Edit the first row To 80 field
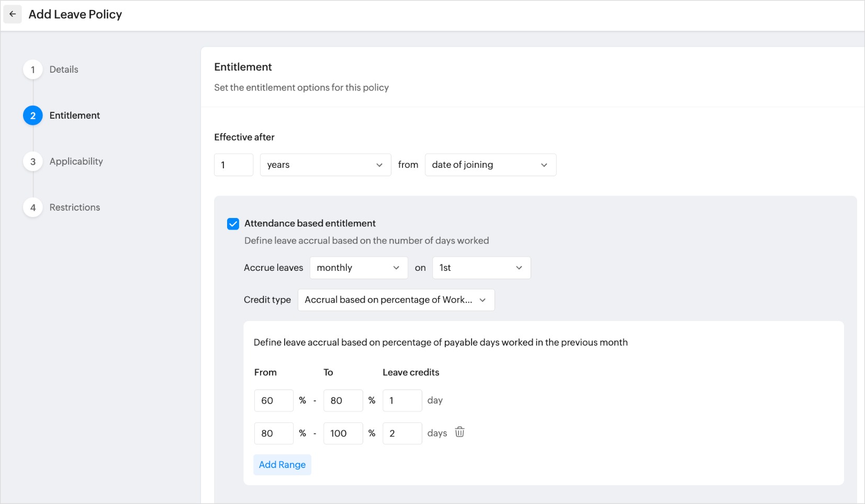The width and height of the screenshot is (865, 504). point(343,400)
